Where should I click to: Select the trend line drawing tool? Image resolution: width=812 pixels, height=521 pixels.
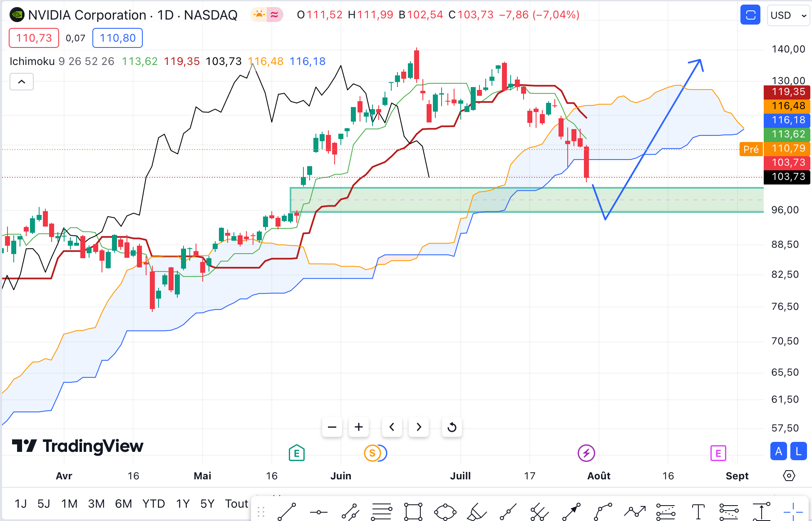[x=286, y=511]
